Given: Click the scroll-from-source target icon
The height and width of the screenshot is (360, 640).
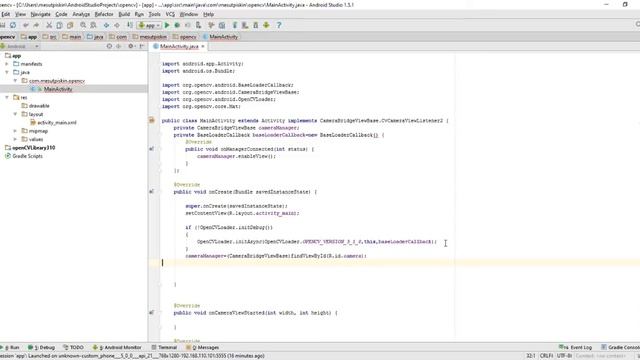Looking at the screenshot, I should coord(109,47).
